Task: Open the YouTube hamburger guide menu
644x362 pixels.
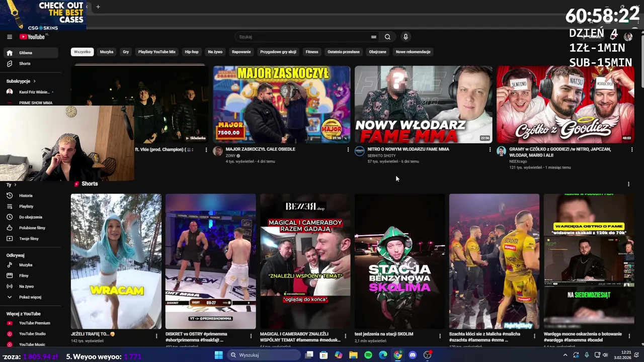Action: (9, 37)
